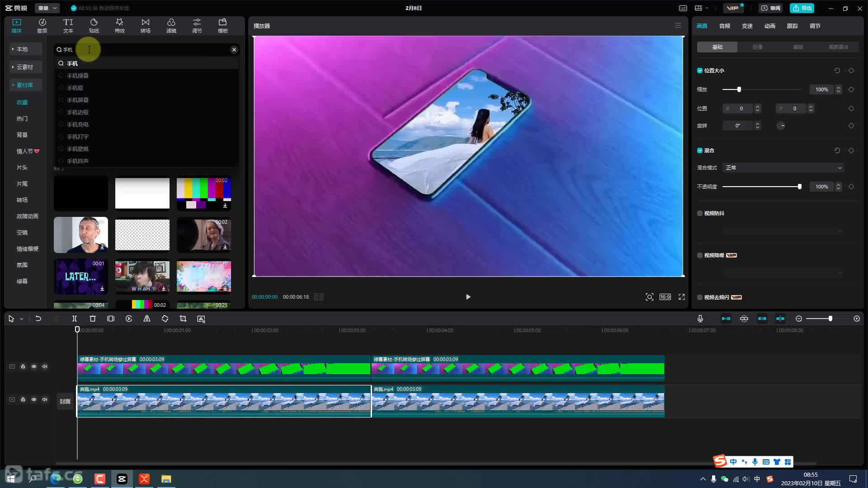Open the 特效 effects tab
The width and height of the screenshot is (868, 488).
point(119,26)
